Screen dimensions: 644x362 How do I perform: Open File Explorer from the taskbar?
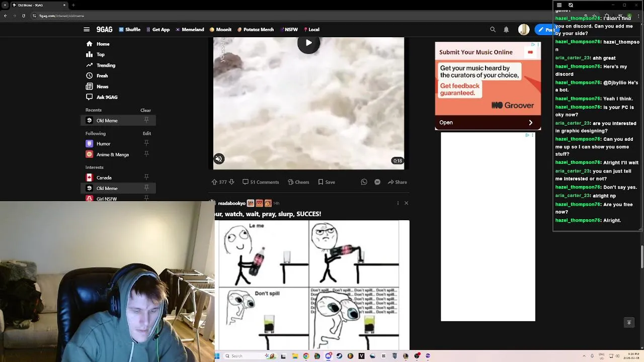[x=295, y=356]
